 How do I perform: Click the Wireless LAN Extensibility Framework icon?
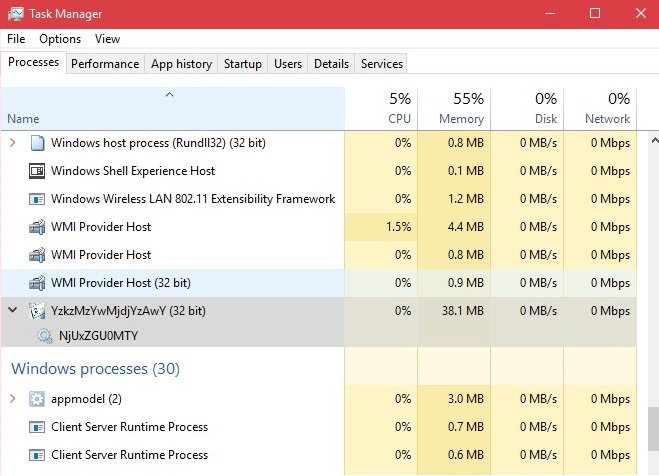(37, 199)
